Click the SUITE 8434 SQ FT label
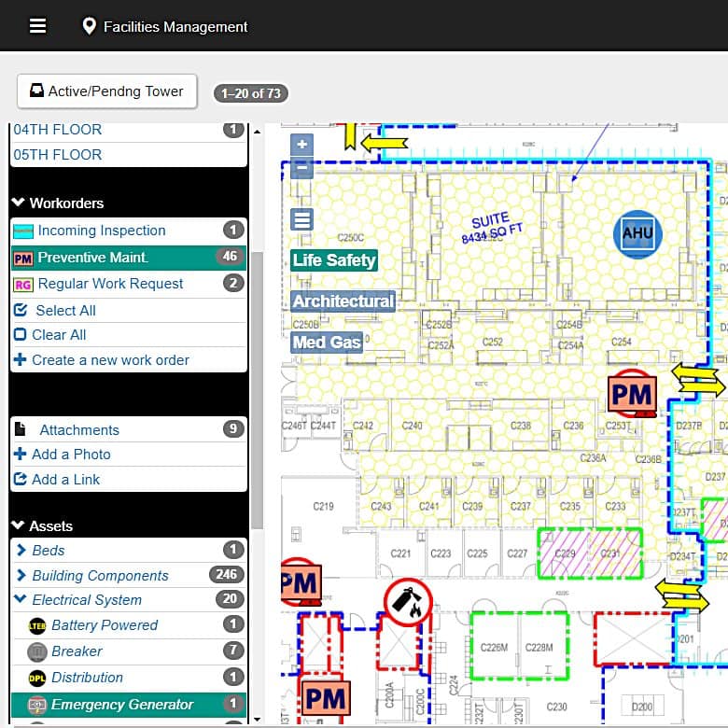Viewport: 728px width, 728px height. [x=491, y=228]
